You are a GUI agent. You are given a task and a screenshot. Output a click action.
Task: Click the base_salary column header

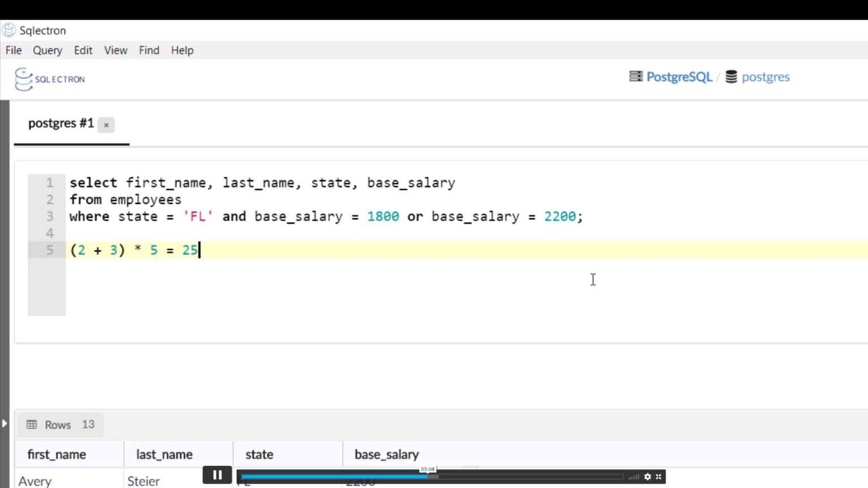(387, 454)
